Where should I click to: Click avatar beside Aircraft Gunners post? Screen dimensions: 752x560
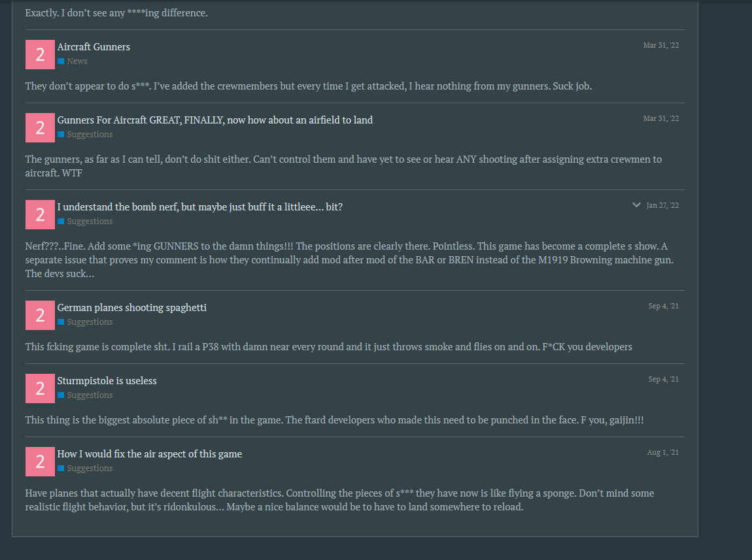coord(40,55)
